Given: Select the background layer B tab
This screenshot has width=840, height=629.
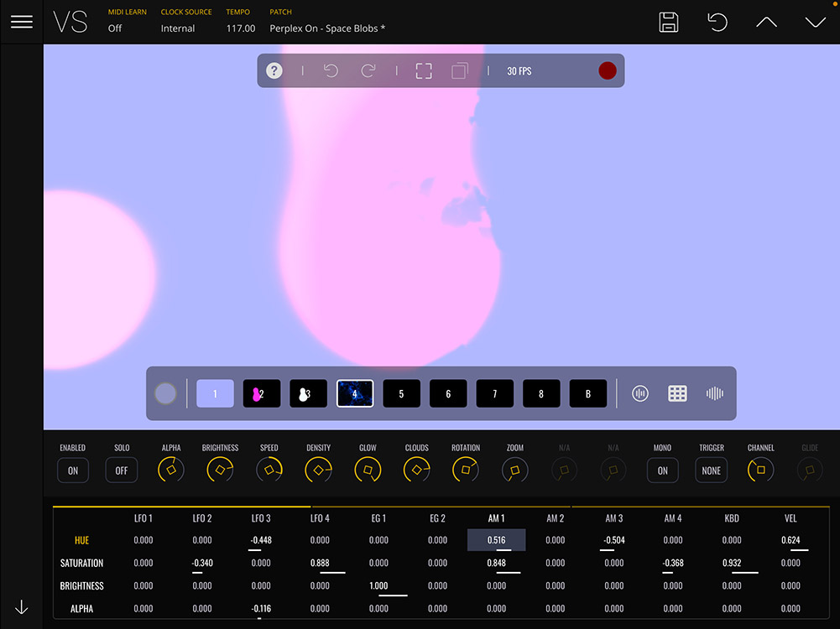Looking at the screenshot, I should pos(587,393).
